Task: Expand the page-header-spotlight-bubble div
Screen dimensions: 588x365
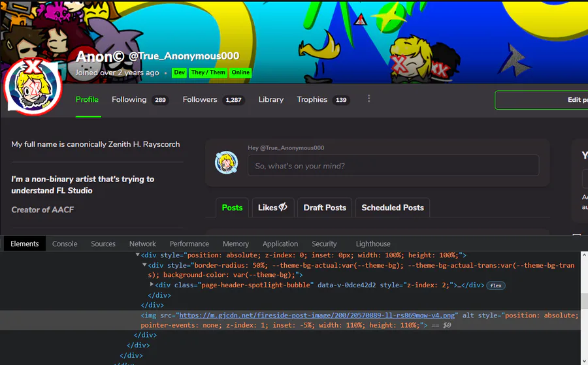Action: point(152,285)
